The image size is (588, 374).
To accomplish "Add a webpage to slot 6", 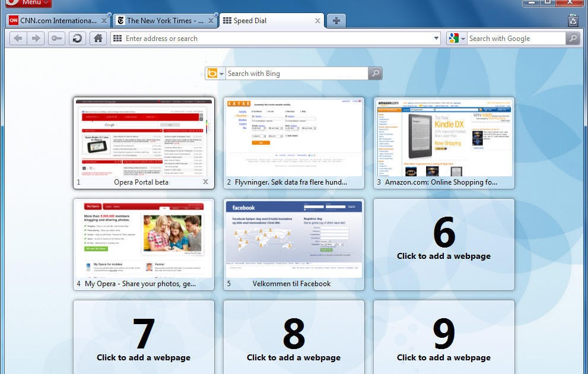I will [444, 245].
